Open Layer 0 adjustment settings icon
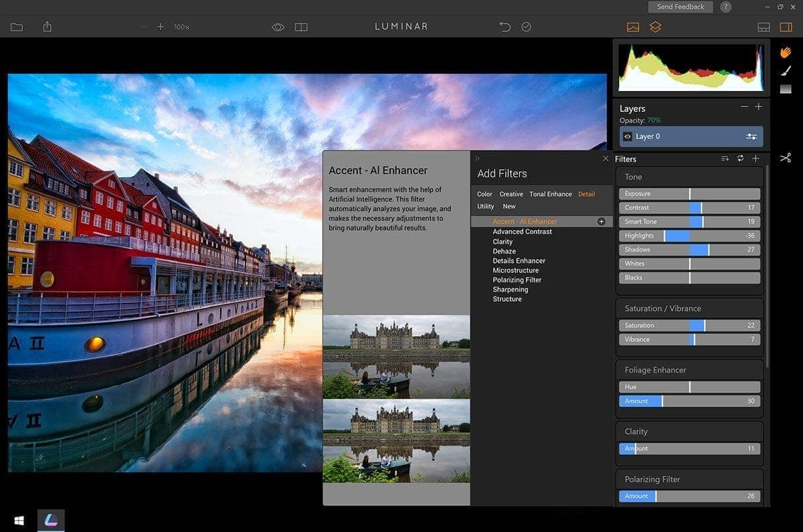 tap(751, 137)
